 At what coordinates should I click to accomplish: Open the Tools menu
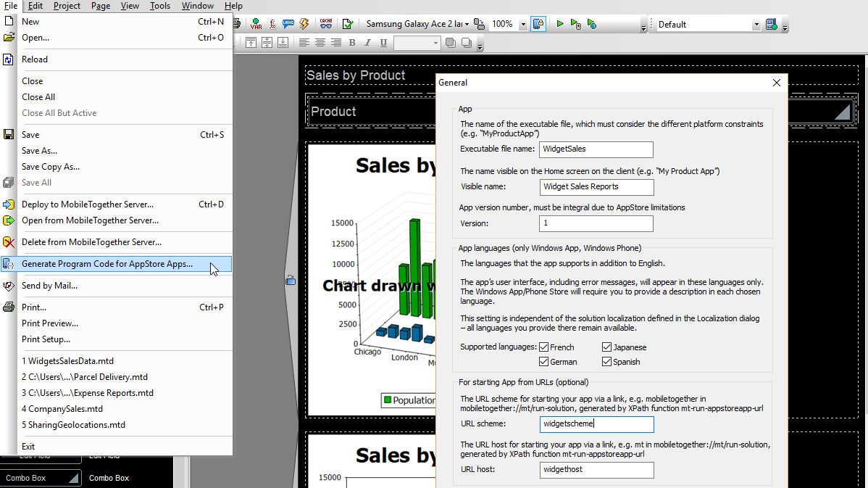pos(160,6)
